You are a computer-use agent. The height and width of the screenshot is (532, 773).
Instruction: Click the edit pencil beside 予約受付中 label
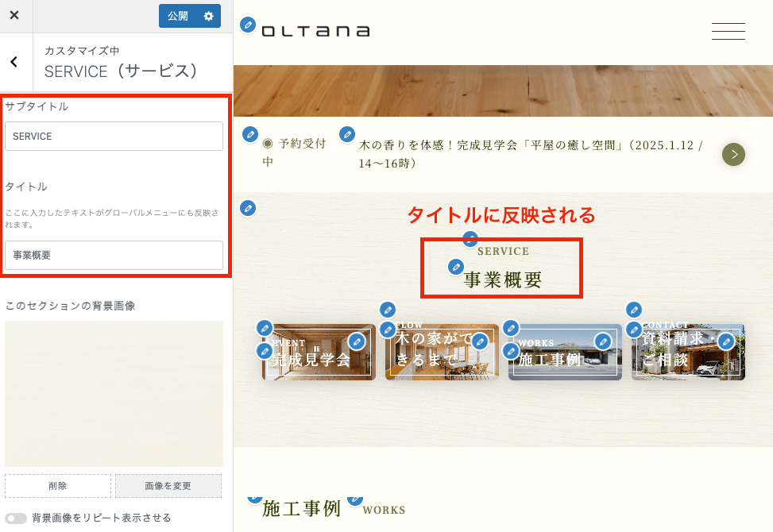tap(250, 134)
